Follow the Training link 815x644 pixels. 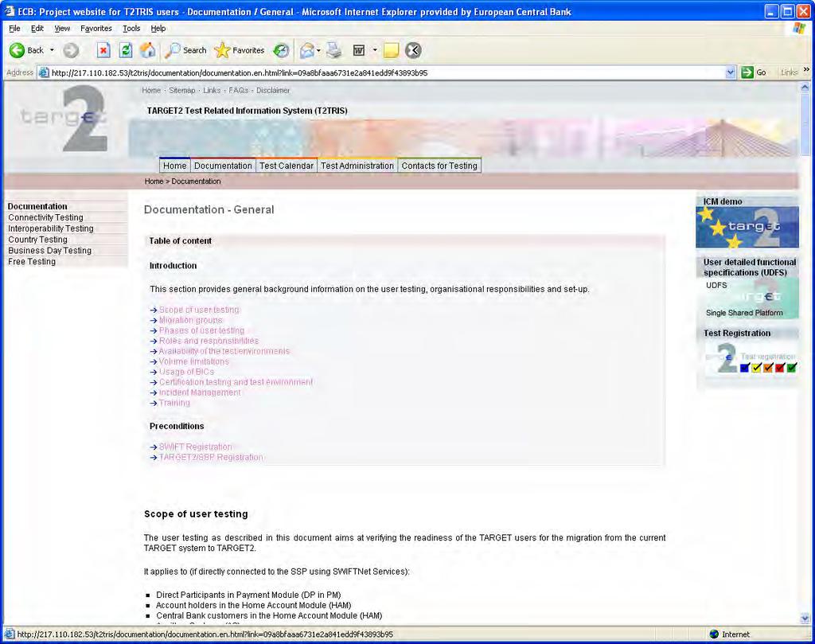pyautogui.click(x=174, y=403)
